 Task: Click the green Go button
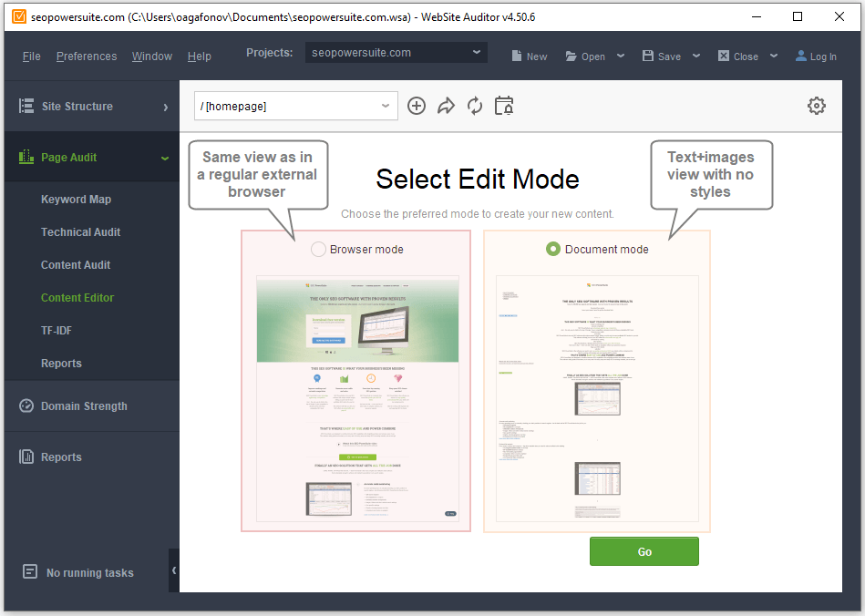point(644,551)
